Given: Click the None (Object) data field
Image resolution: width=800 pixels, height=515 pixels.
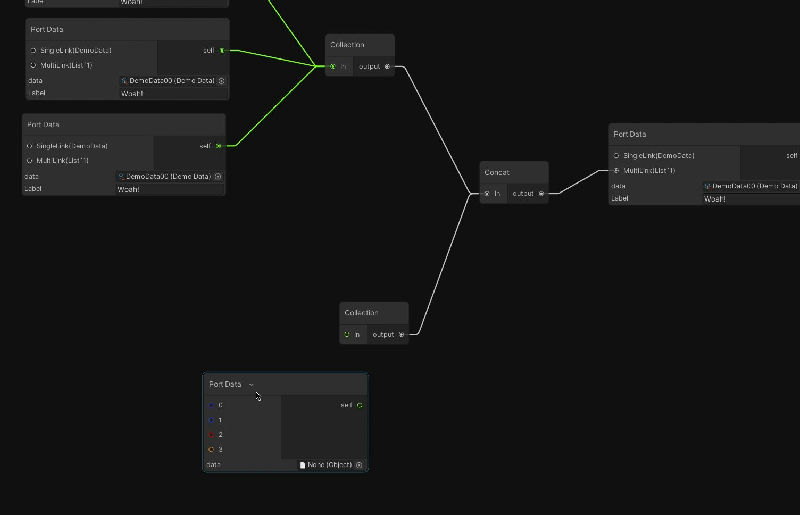Looking at the screenshot, I should (x=325, y=465).
